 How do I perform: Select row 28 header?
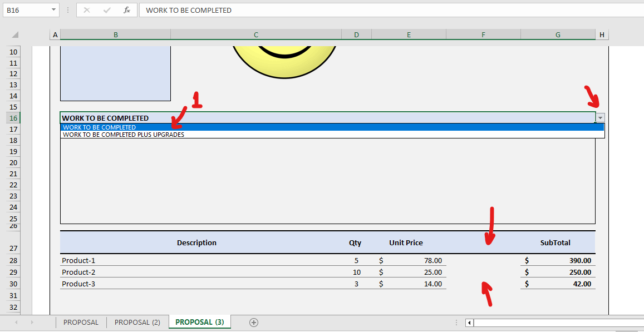click(13, 260)
